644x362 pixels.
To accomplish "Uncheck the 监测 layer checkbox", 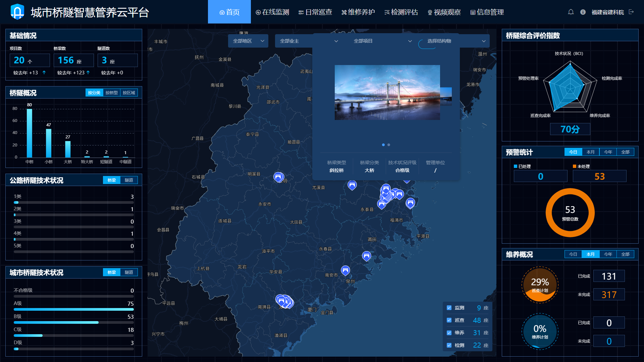I will 449,308.
